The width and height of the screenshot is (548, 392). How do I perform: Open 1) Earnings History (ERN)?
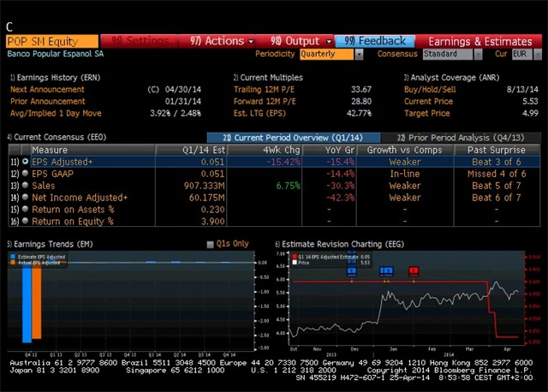55,78
